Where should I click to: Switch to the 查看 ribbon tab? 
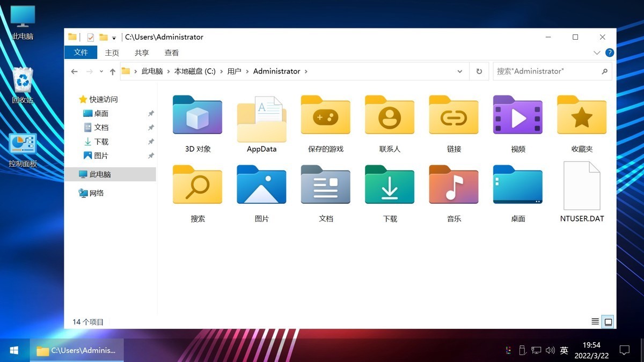pyautogui.click(x=171, y=53)
